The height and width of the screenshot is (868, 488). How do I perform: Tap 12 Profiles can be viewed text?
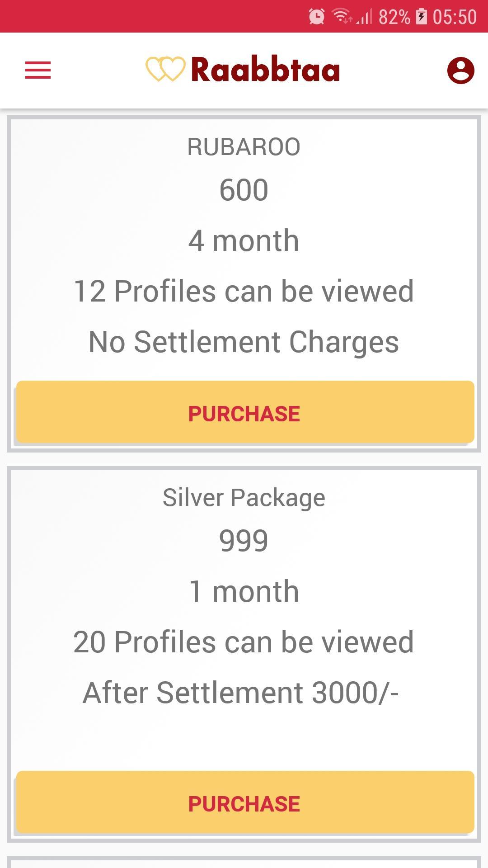pos(244,291)
